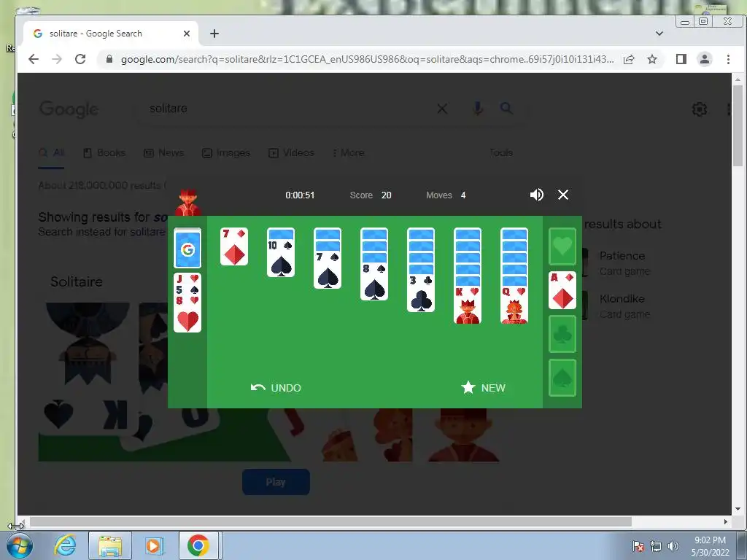Open the search Tools option
Screen dimensions: 747x560
click(x=500, y=153)
